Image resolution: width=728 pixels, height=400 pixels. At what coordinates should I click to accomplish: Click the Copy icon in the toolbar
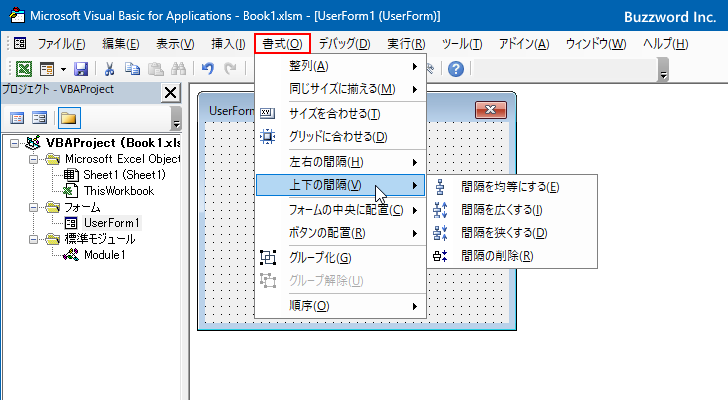pyautogui.click(x=132, y=69)
